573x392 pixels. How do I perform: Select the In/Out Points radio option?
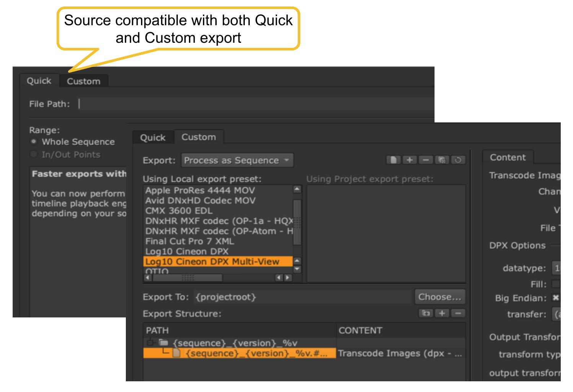[34, 155]
